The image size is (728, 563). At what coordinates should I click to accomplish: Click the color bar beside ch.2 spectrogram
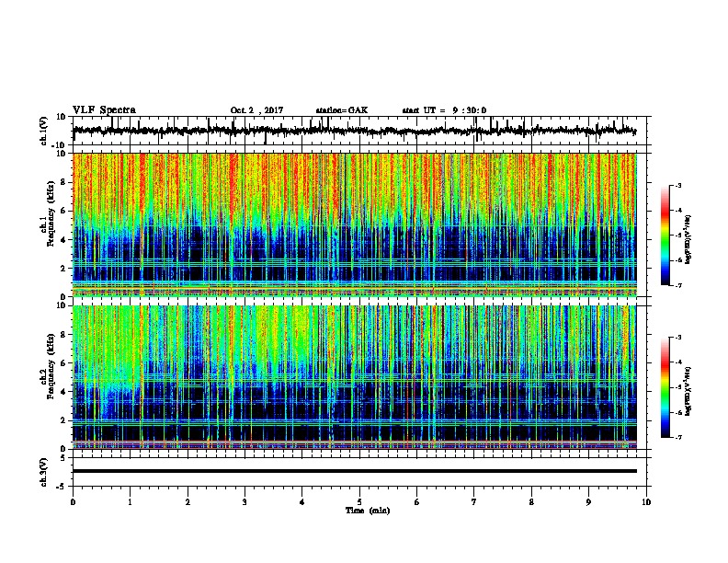coord(665,387)
